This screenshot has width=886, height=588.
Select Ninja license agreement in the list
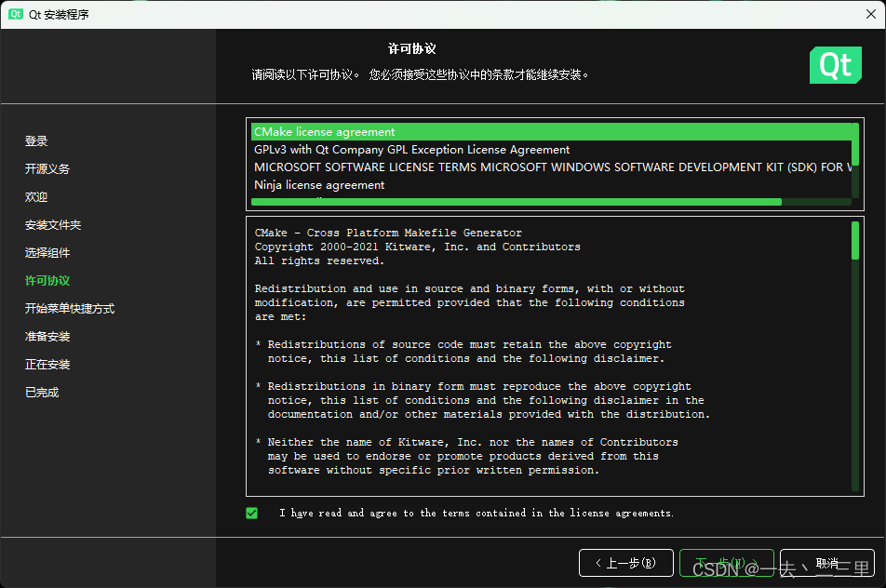click(x=552, y=185)
